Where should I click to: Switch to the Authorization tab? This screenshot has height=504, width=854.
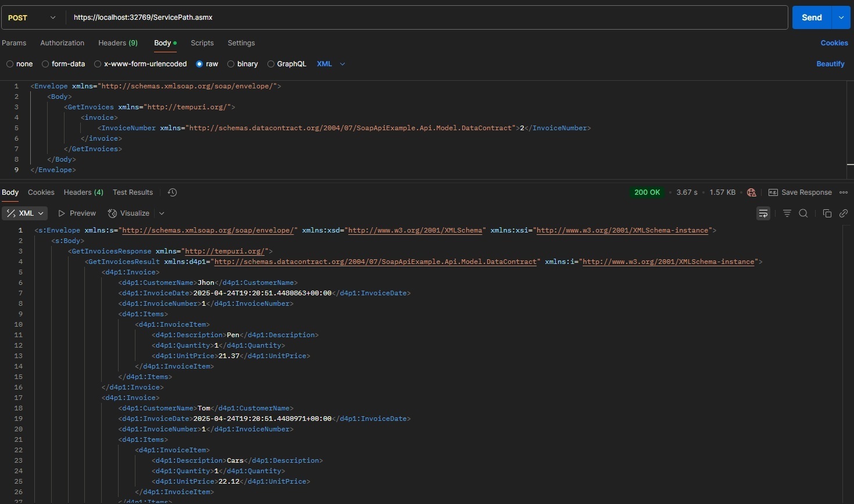coord(62,43)
